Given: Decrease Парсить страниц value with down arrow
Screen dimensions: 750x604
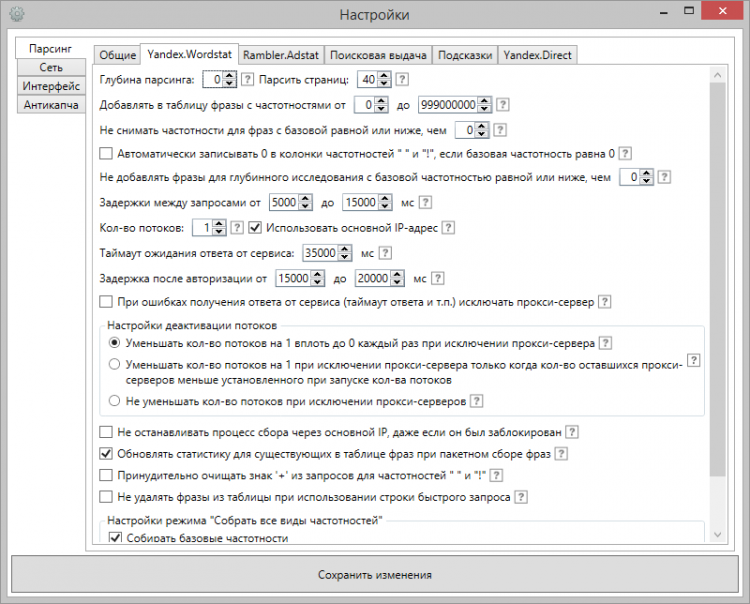Looking at the screenshot, I should coord(385,83).
